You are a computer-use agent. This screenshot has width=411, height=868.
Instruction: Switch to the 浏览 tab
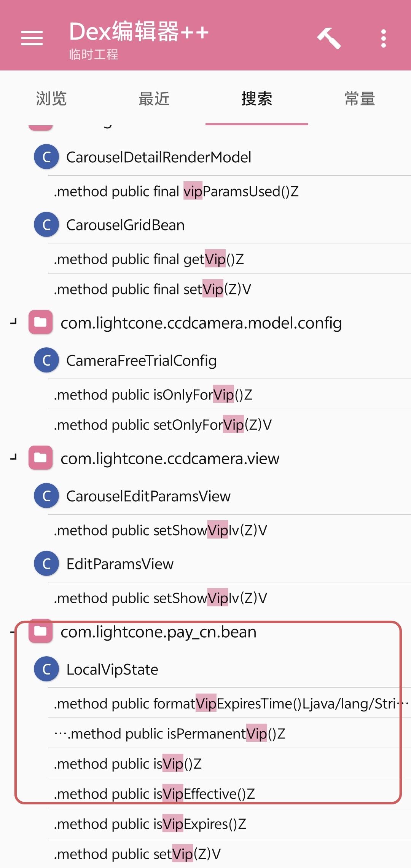click(x=51, y=99)
